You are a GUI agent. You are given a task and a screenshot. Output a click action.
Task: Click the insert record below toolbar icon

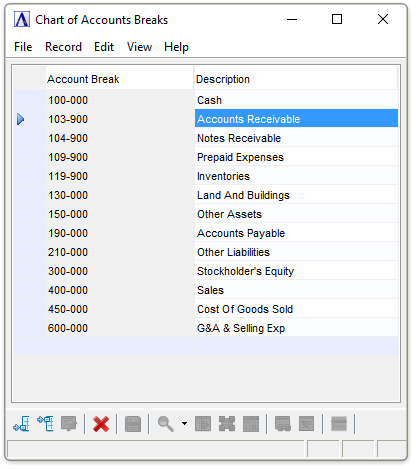(x=22, y=424)
